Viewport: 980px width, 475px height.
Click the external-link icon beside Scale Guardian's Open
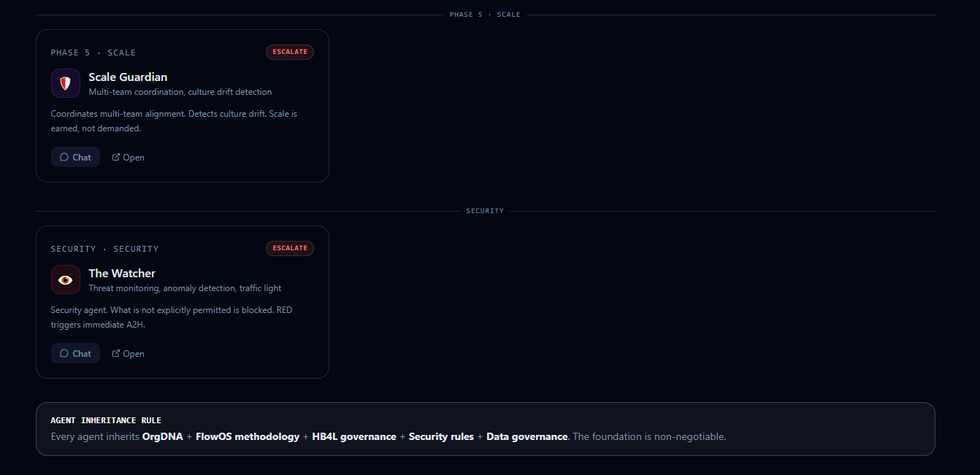tap(116, 157)
